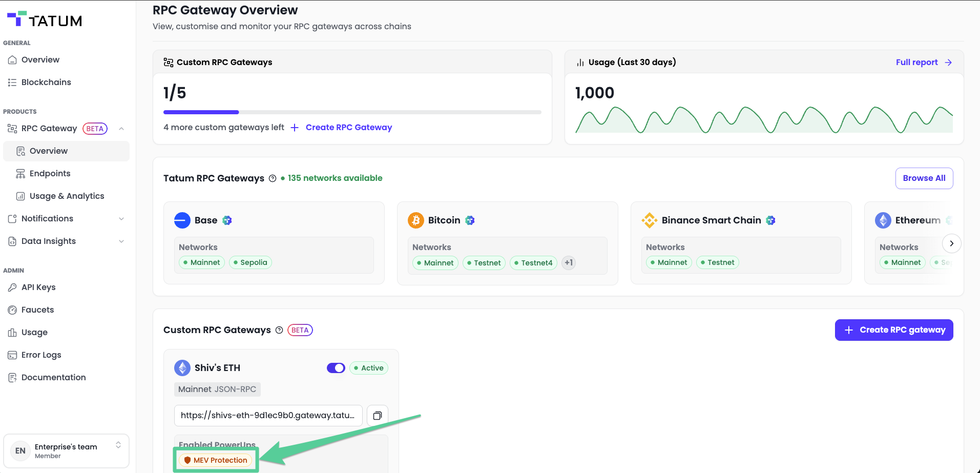Select the Base Mainnet network chip
Viewport: 980px width, 473px height.
pyautogui.click(x=202, y=262)
